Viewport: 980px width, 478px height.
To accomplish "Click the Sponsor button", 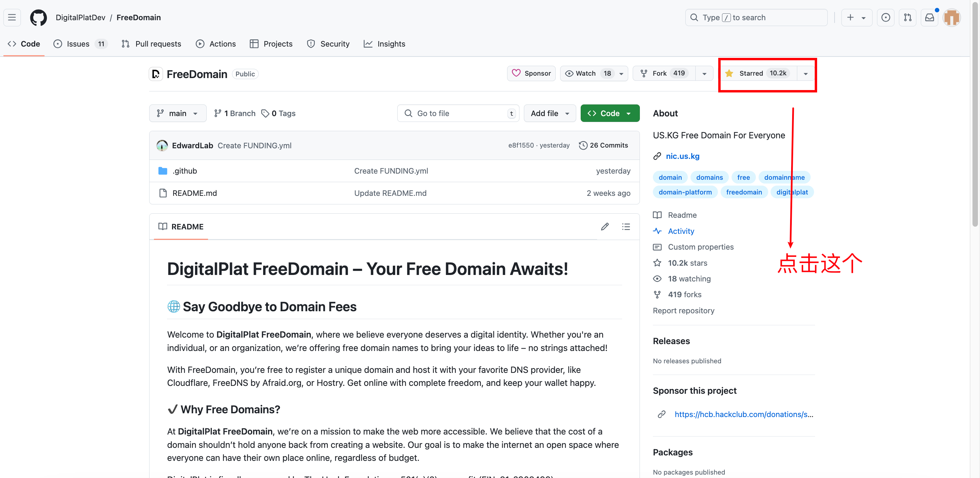I will [531, 74].
